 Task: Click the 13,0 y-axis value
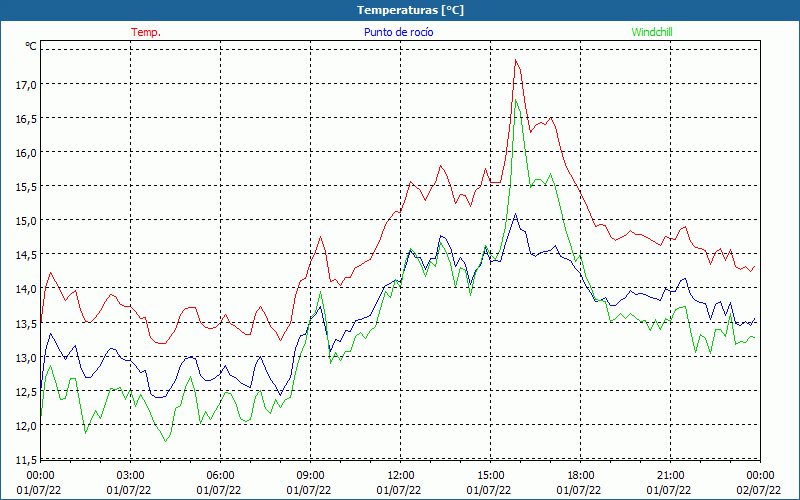click(x=26, y=358)
